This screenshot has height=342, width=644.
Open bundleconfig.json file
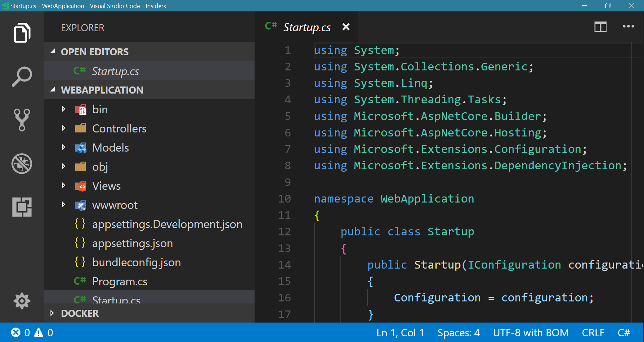click(x=149, y=262)
